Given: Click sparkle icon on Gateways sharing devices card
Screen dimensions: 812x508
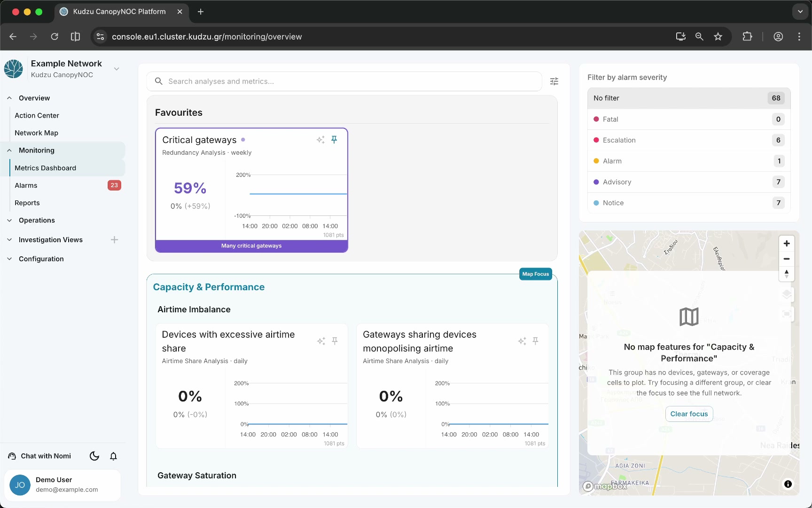Looking at the screenshot, I should coord(522,341).
